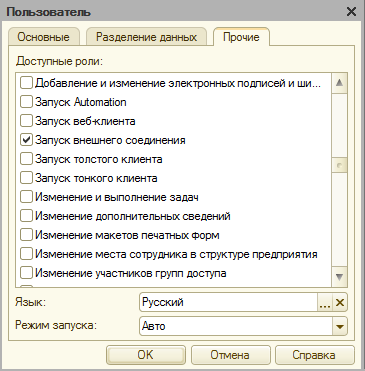Tick the Запуск веб-клиента checkbox
Screen dimensions: 365x371
coord(26,121)
